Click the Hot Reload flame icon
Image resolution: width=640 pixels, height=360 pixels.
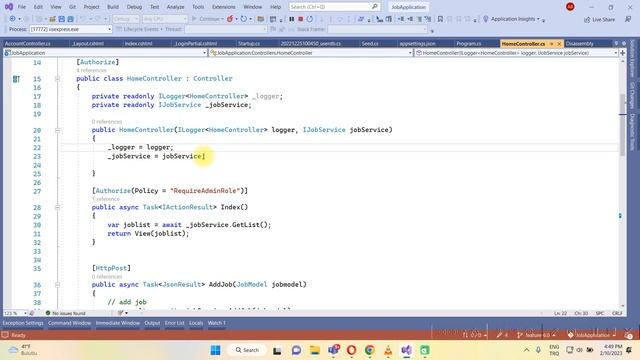[230, 19]
